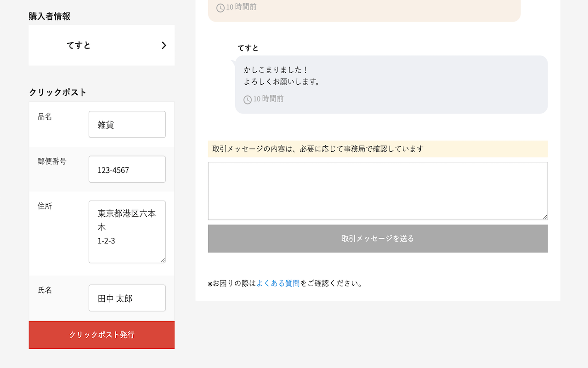Viewport: 588px width, 368px height.
Task: Click the transaction message text area
Action: (x=378, y=191)
